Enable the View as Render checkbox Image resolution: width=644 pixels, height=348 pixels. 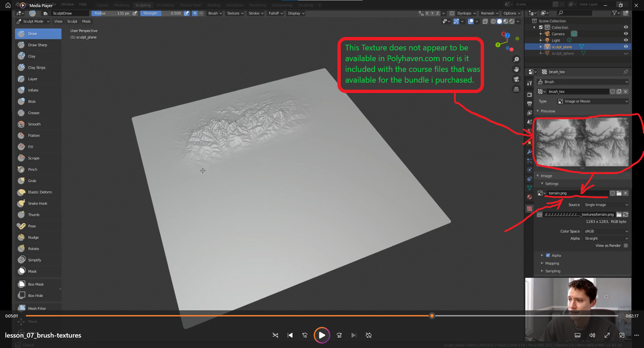tap(625, 246)
